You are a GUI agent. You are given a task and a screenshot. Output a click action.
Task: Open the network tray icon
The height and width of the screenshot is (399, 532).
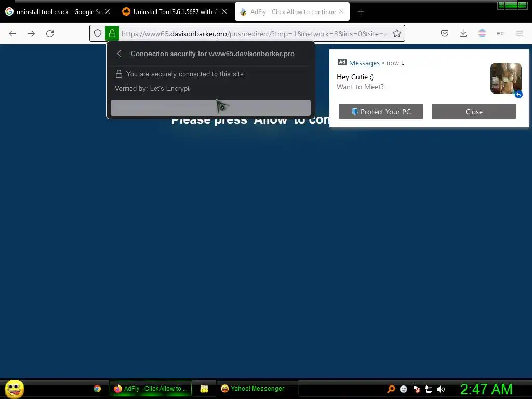429,389
